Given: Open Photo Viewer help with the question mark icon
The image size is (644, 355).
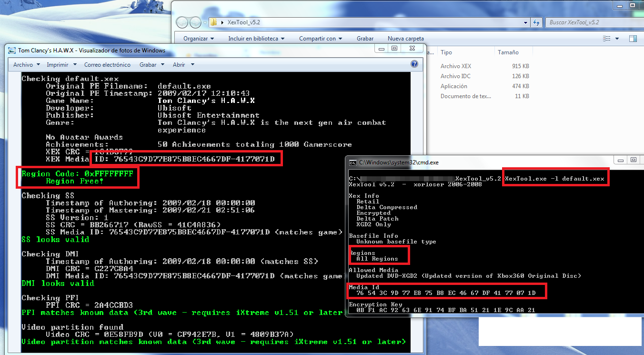Looking at the screenshot, I should point(414,64).
